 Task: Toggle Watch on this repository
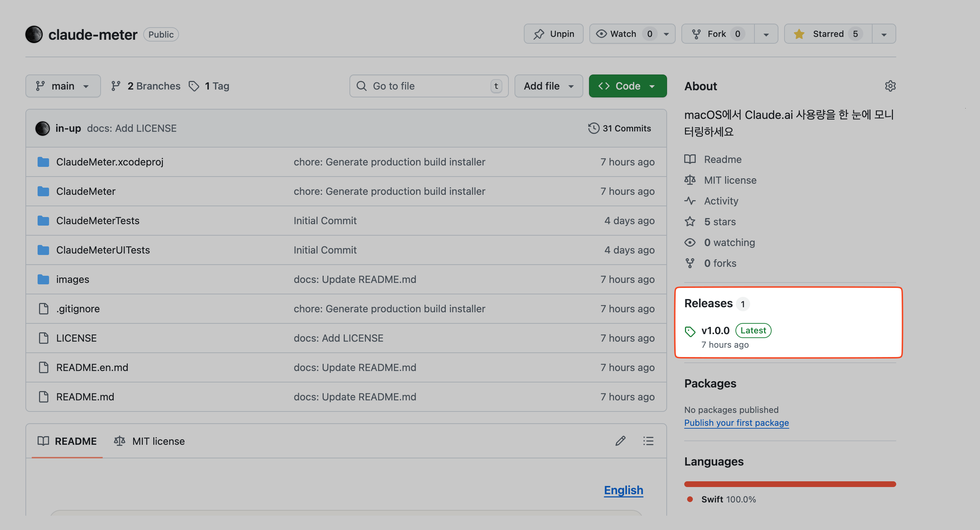point(623,34)
